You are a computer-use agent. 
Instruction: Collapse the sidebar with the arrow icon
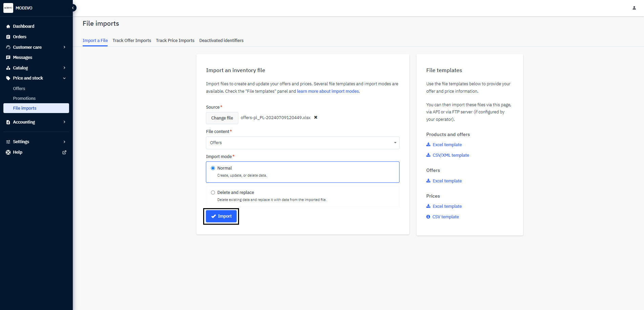(73, 8)
